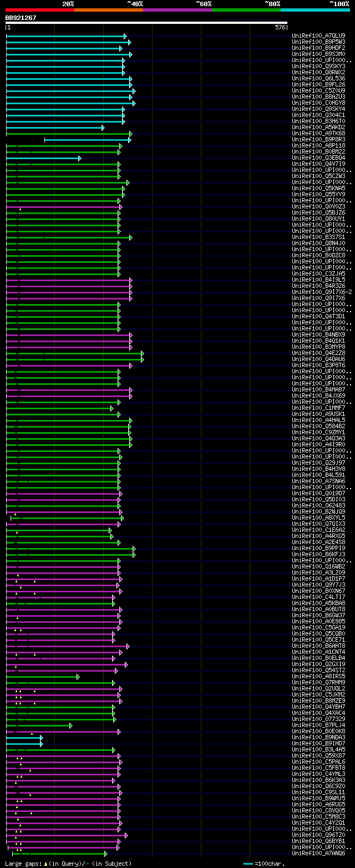Open hit UniRef100_A5AKD2

pyautogui.click(x=318, y=127)
